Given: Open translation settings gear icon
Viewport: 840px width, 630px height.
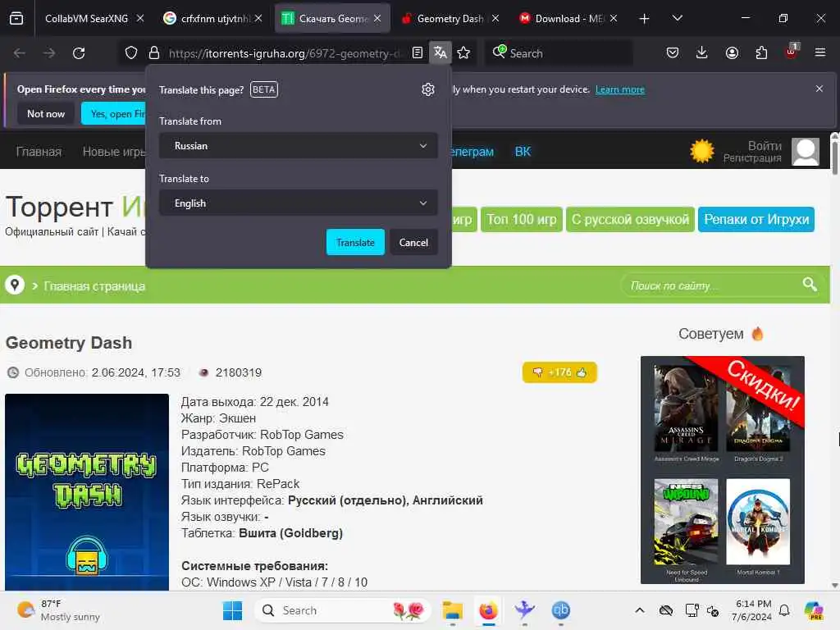Looking at the screenshot, I should 428,89.
